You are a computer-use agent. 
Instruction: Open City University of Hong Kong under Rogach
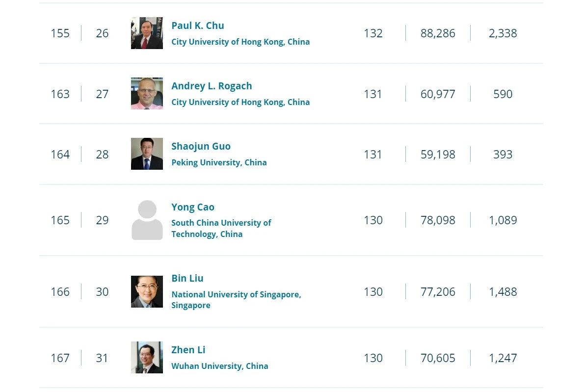point(240,102)
